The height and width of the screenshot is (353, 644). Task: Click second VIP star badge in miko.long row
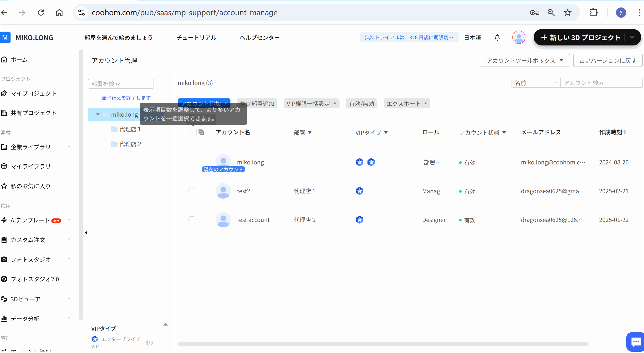coord(371,162)
